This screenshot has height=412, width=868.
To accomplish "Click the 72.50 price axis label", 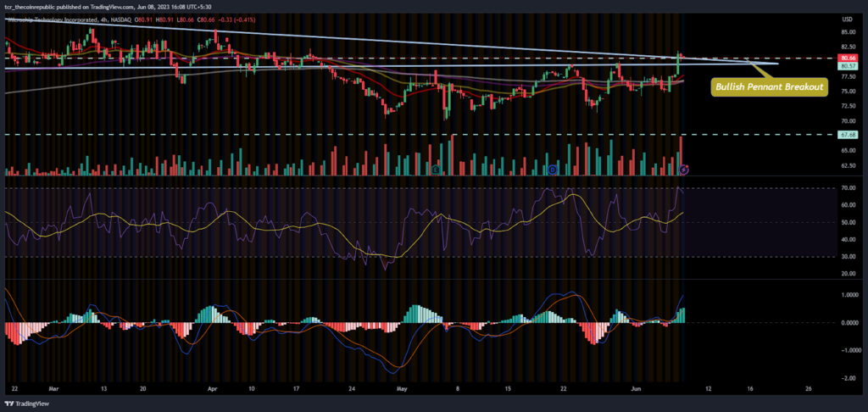I will 848,106.
